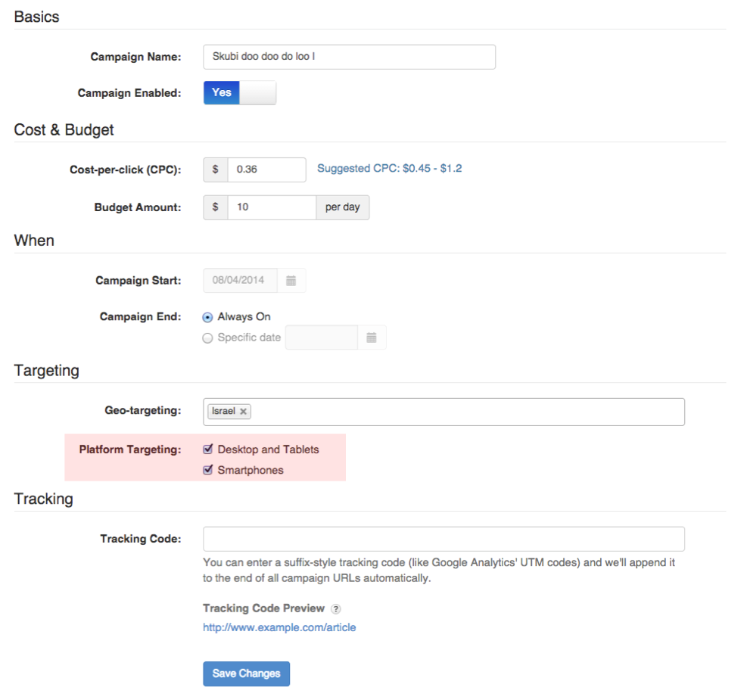Image resolution: width=744 pixels, height=700 pixels.
Task: Click into the Campaign Name field
Action: pos(349,57)
